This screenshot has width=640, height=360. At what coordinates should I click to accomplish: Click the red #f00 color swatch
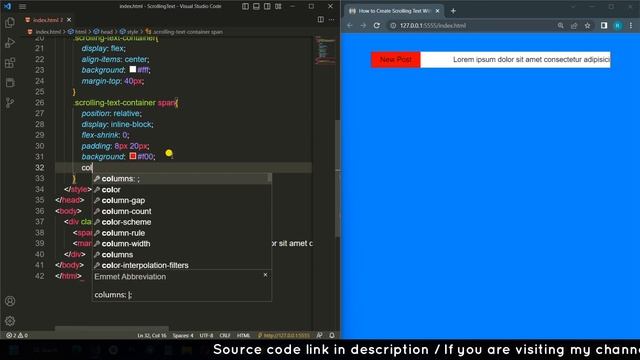(x=133, y=156)
